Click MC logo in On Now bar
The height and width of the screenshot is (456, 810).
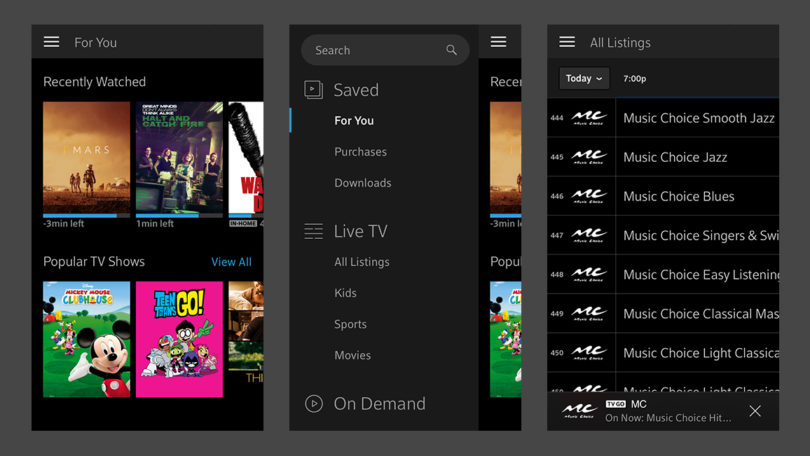point(579,411)
